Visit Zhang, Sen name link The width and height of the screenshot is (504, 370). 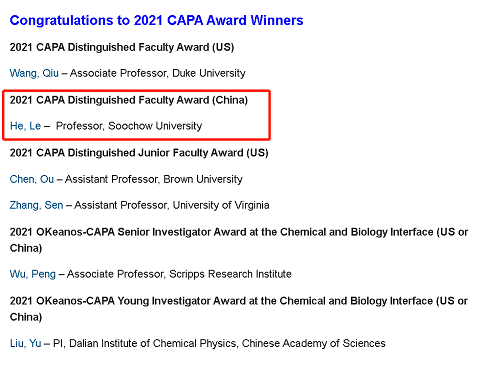(36, 205)
